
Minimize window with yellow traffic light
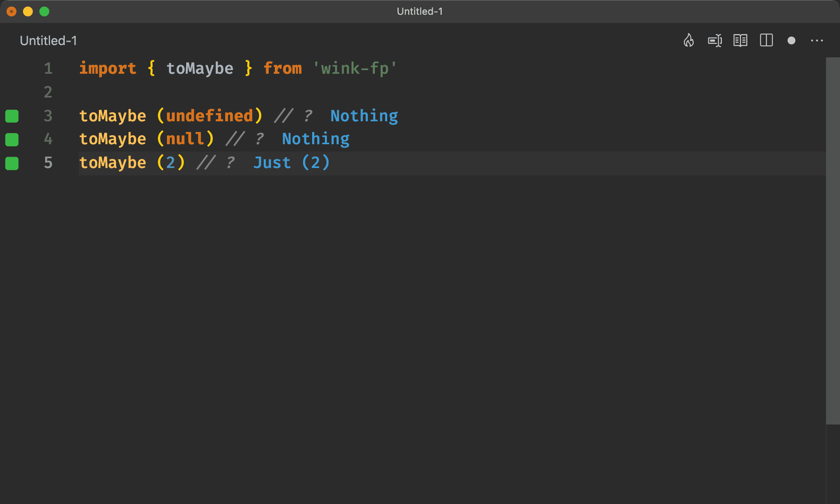pos(28,11)
